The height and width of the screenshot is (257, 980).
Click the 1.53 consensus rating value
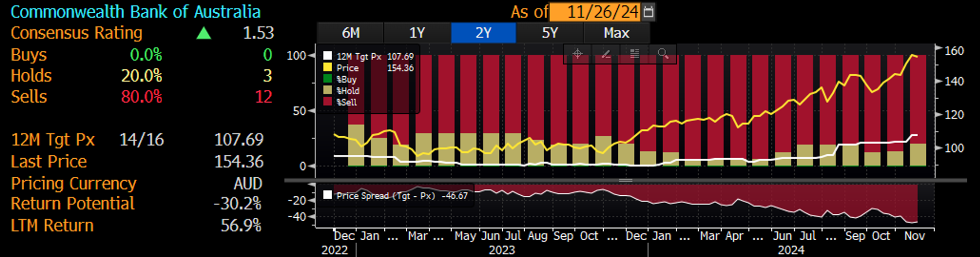coord(258,33)
